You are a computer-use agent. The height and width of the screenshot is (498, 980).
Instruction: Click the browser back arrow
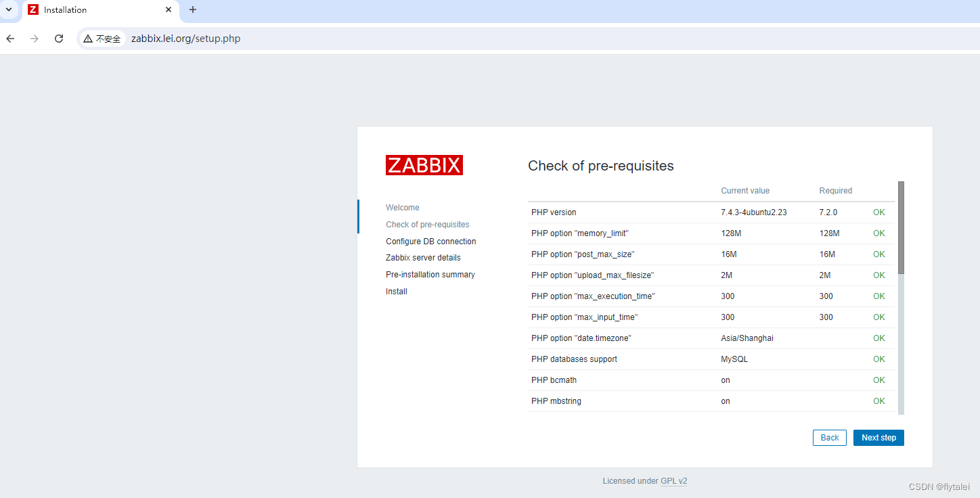point(10,39)
